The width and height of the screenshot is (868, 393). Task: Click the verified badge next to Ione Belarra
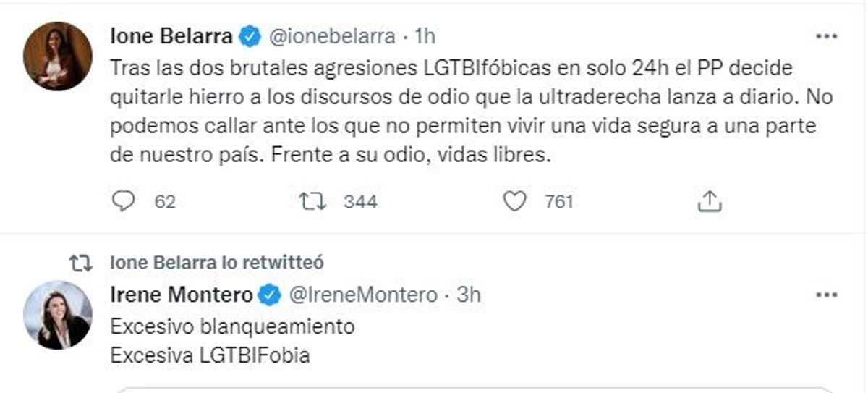(250, 36)
